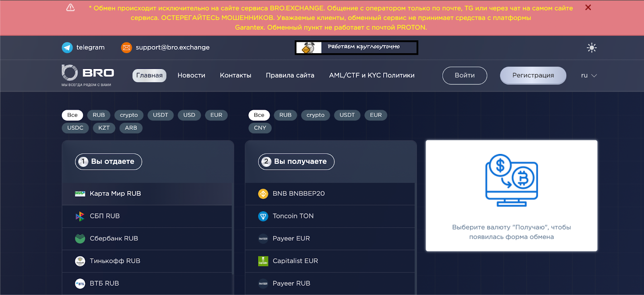Choose Карта Мир RUB to give

[147, 194]
